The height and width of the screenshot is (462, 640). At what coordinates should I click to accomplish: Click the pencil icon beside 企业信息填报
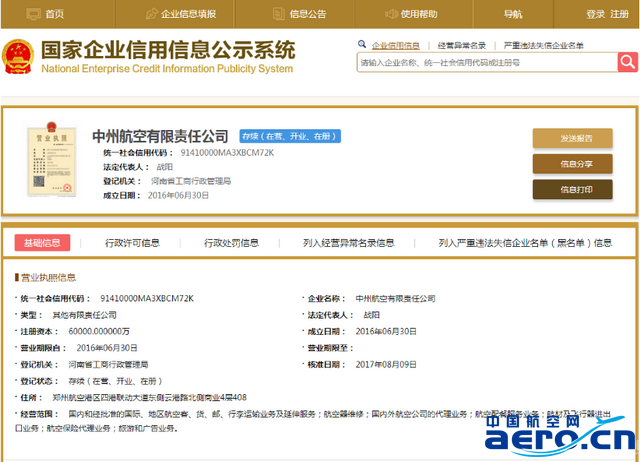point(151,14)
